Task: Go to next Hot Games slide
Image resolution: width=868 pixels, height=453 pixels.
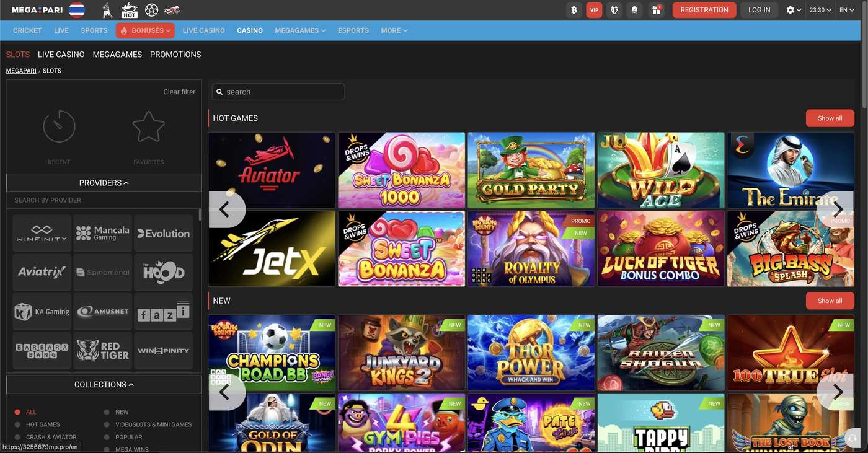Action: (836, 209)
